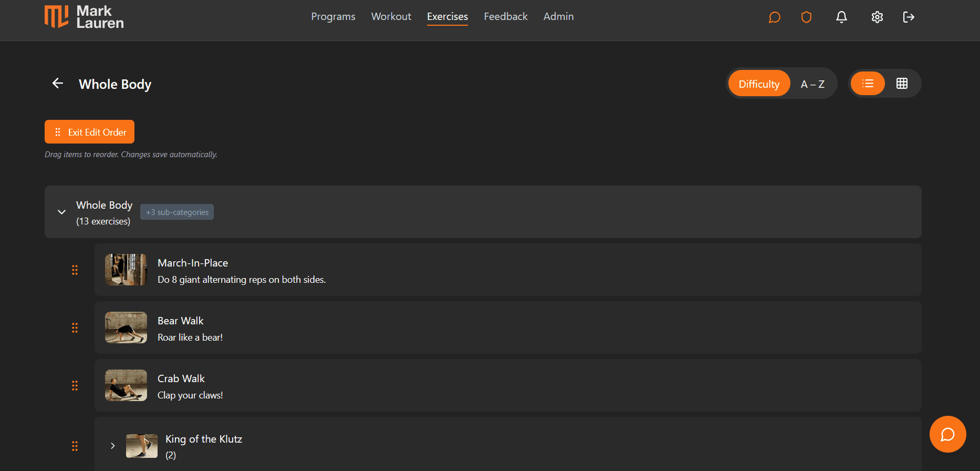The image size is (980, 471).
Task: Switch to list view
Action: click(x=868, y=83)
